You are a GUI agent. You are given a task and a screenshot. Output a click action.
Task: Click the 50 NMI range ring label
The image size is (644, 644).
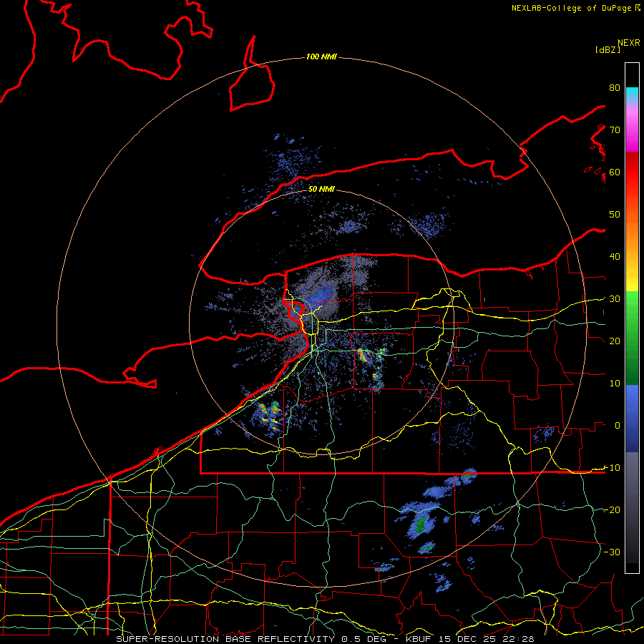(321, 189)
